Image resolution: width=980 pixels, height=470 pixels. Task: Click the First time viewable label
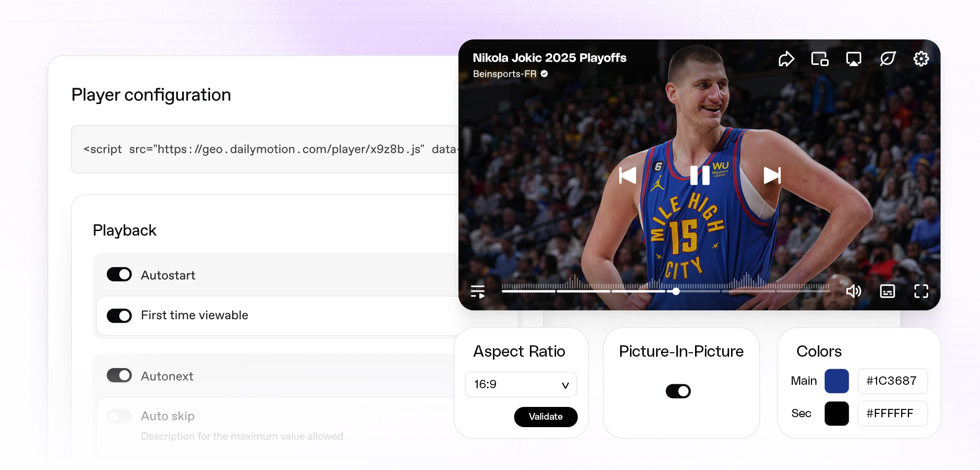tap(195, 315)
